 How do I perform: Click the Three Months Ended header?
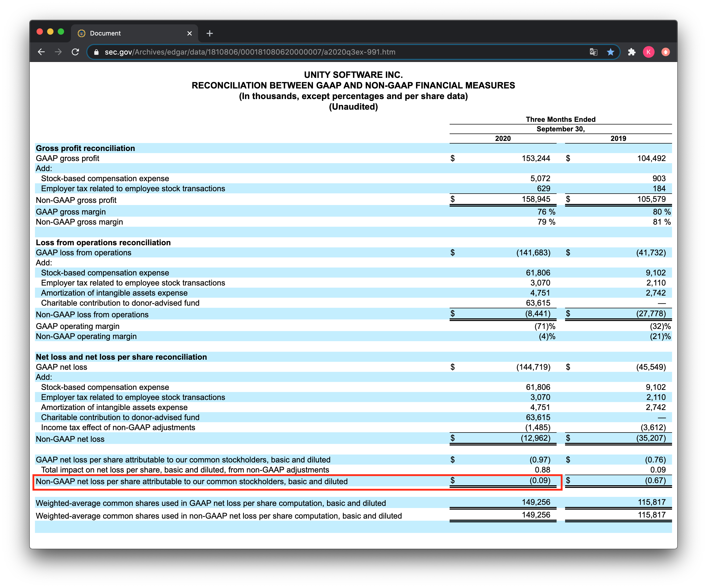pos(561,119)
